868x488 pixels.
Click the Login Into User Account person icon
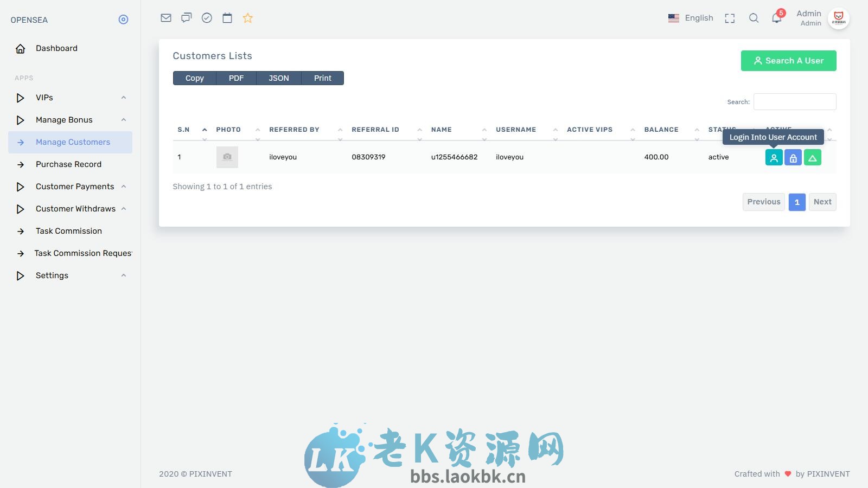[x=773, y=157]
